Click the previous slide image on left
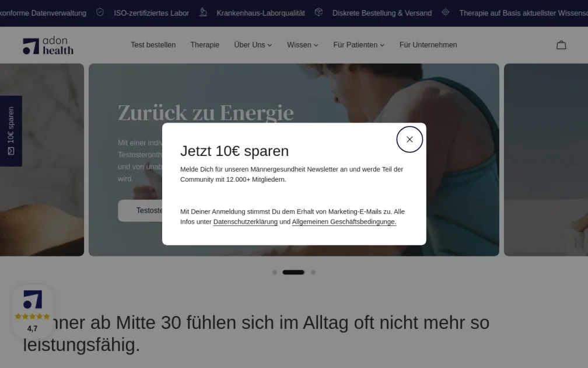588x368 pixels. click(41, 175)
